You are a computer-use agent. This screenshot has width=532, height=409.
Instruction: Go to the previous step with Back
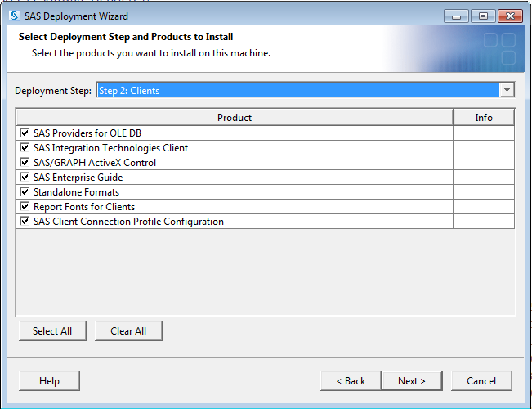350,381
